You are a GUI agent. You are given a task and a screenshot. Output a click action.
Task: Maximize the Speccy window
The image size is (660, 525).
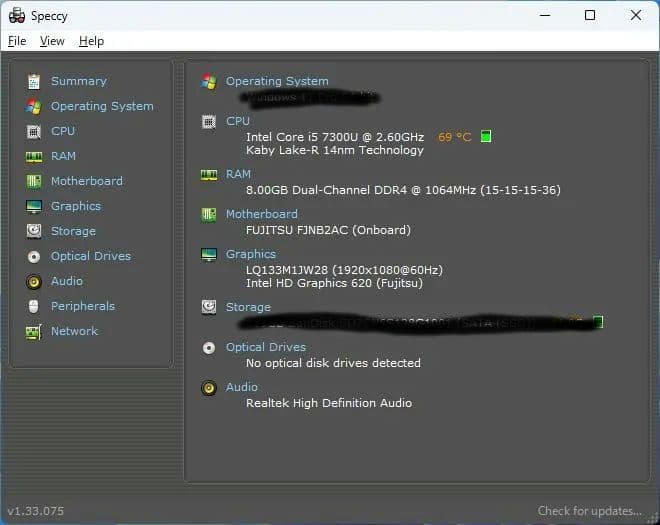click(590, 15)
